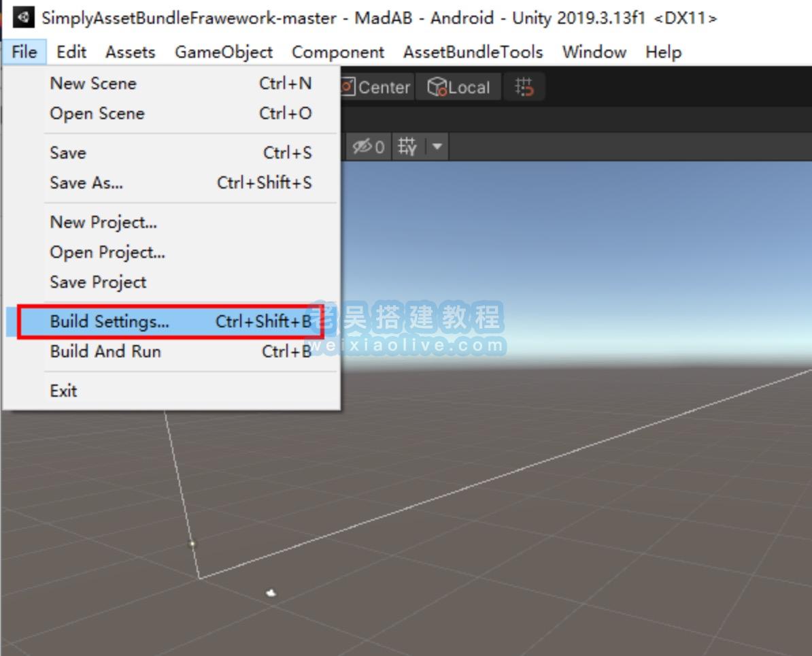Click New Scene in File menu

[93, 83]
